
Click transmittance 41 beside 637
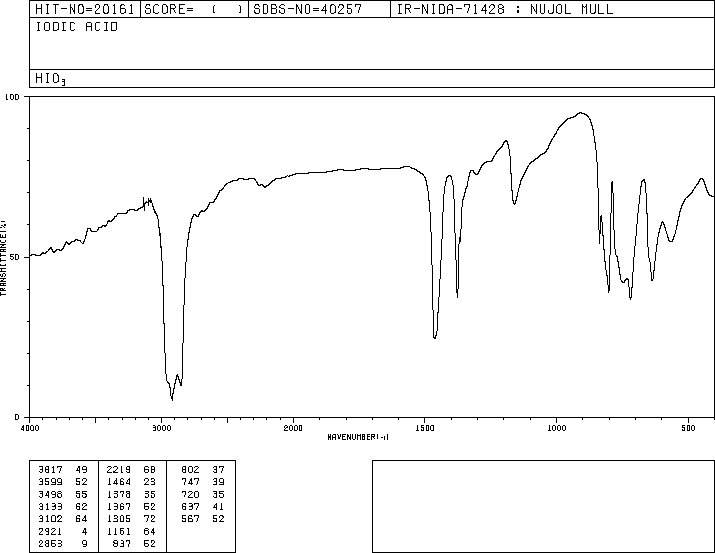click(218, 507)
